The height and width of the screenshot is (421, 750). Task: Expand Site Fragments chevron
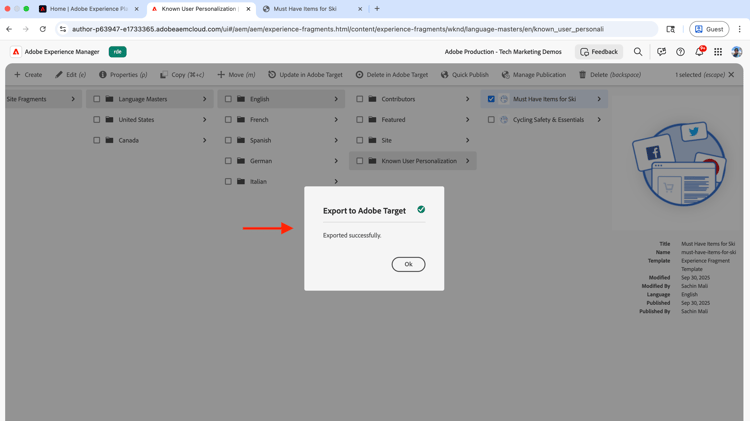[x=73, y=99]
